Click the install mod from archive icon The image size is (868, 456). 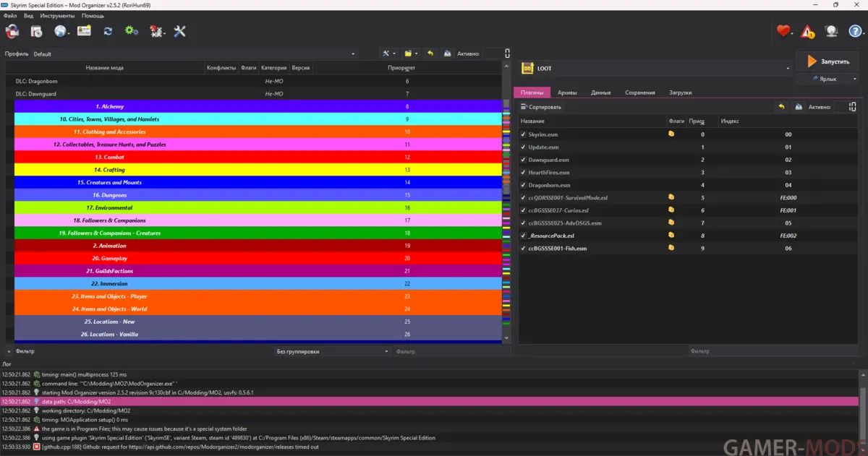36,31
